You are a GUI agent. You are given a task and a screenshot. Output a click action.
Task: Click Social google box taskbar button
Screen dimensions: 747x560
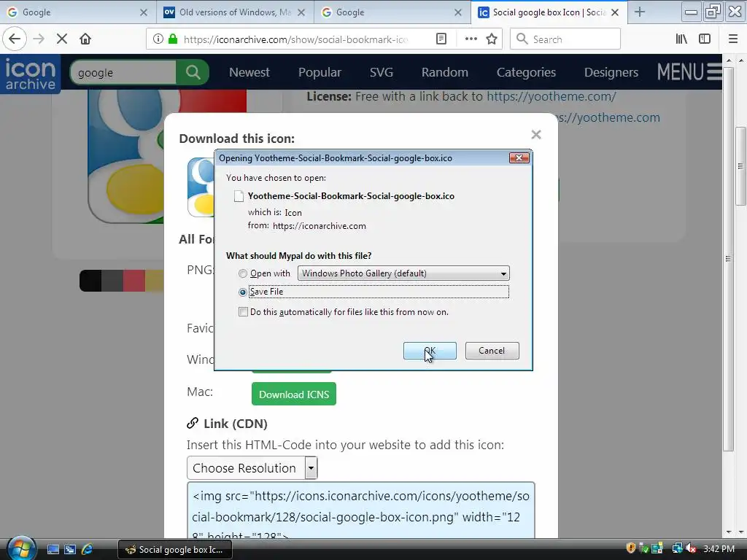click(x=175, y=550)
